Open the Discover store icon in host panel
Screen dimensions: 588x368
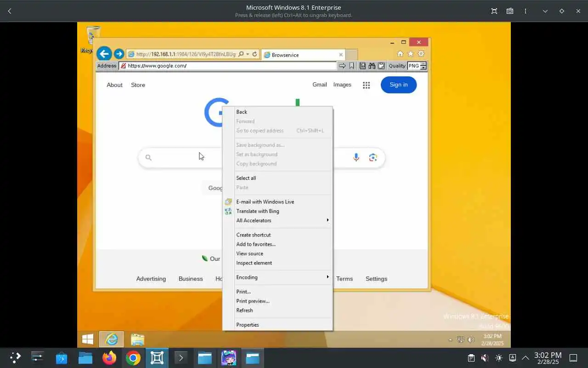pos(62,358)
